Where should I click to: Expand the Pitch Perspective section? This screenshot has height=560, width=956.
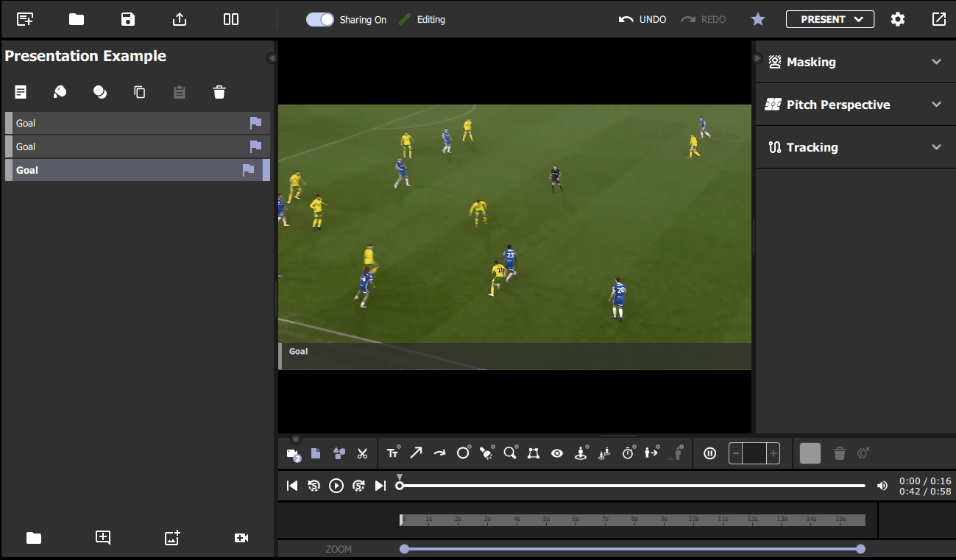(855, 104)
